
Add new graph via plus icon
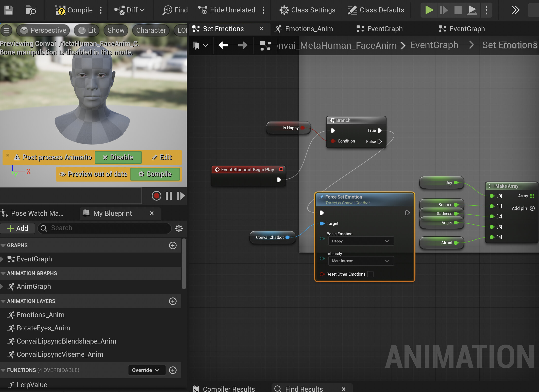point(173,245)
